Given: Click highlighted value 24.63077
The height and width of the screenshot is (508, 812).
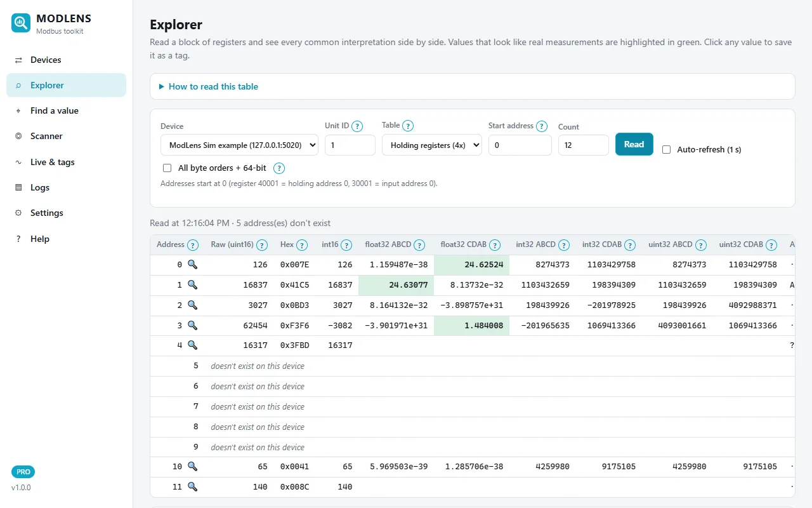Looking at the screenshot, I should coord(396,284).
